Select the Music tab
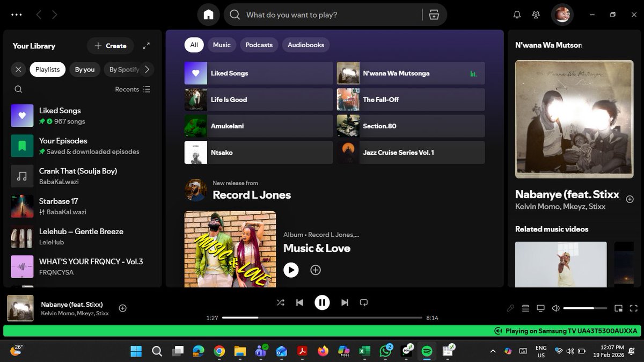The image size is (644, 362). 222,45
